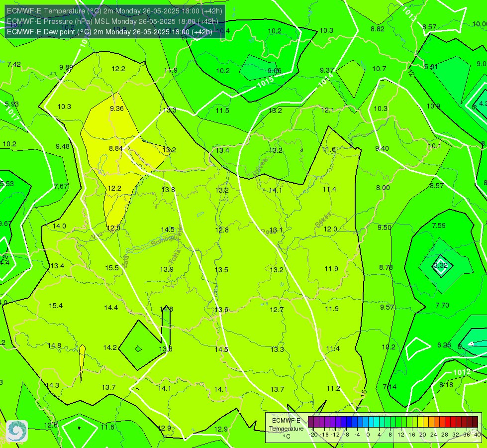Click the 9.57 map value

coord(388,307)
